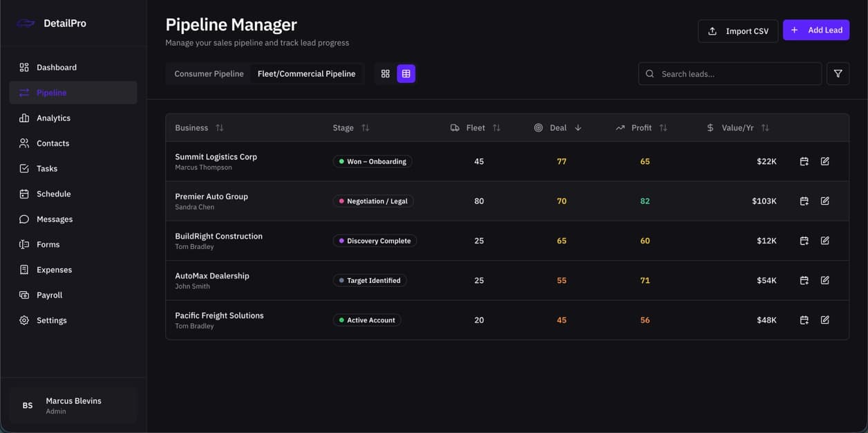The width and height of the screenshot is (868, 433).
Task: Click inside the Search leads field
Action: click(729, 73)
